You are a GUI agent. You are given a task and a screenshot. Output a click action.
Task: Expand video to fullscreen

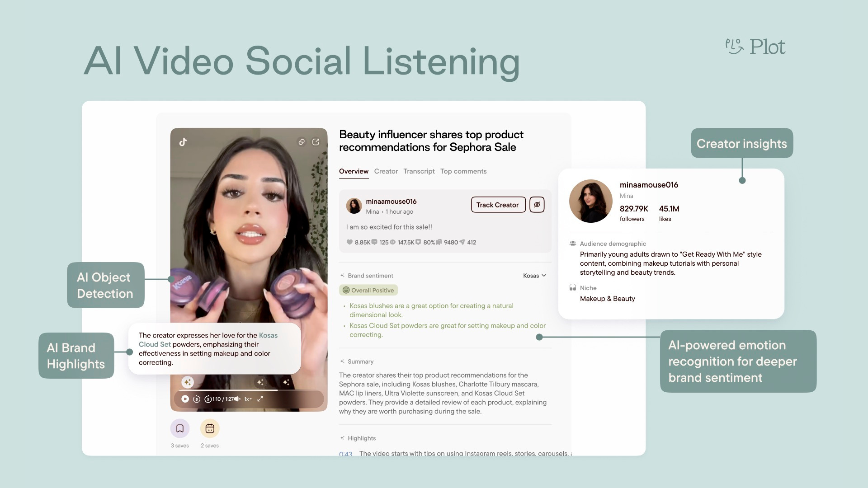pos(260,399)
